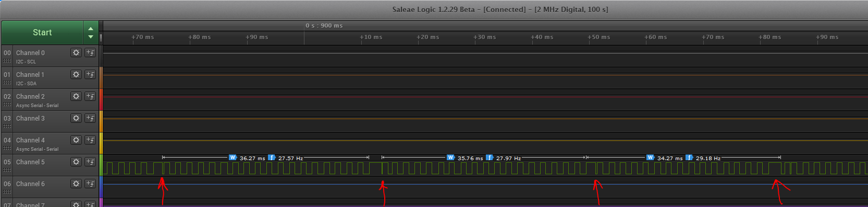Select the Channel 1 label
Screen dimensions: 868x207
click(30, 74)
